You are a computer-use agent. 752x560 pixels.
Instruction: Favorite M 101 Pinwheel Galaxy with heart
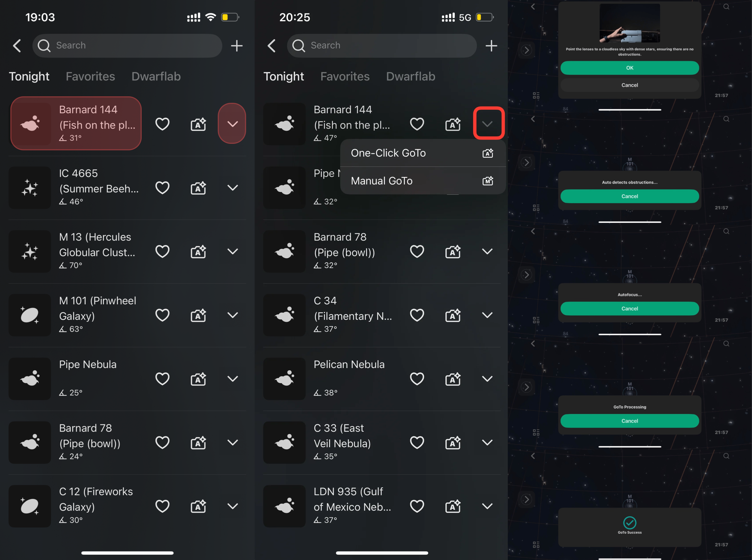point(162,315)
